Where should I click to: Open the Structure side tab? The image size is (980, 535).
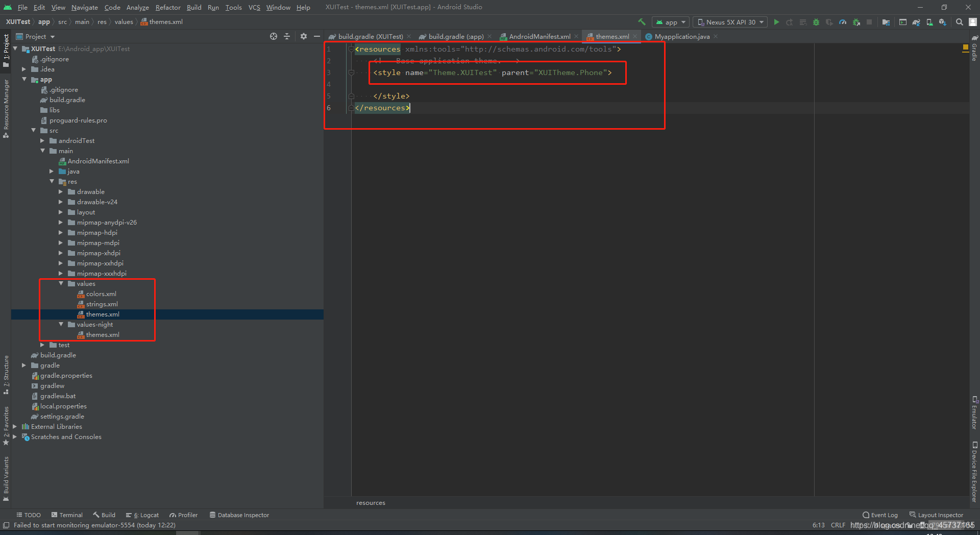click(6, 375)
